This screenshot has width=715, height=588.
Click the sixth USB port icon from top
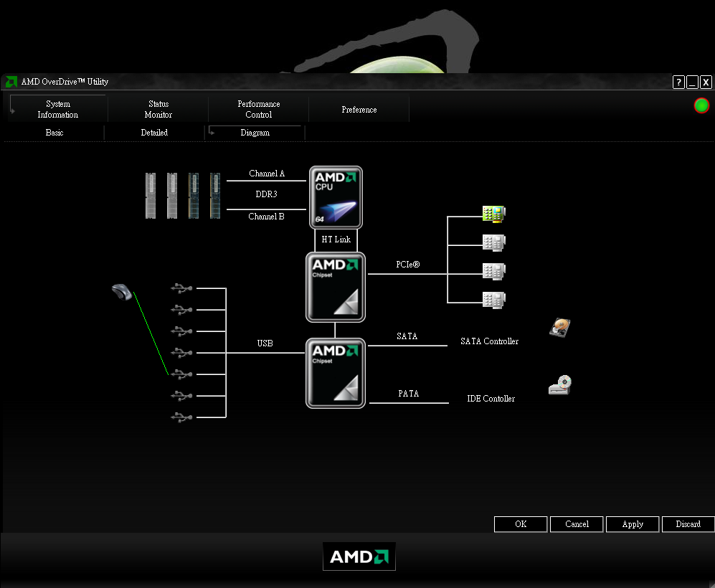[181, 396]
